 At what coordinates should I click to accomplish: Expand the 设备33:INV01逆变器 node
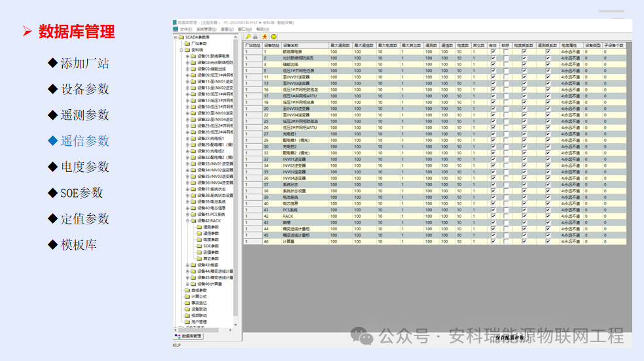click(x=188, y=163)
